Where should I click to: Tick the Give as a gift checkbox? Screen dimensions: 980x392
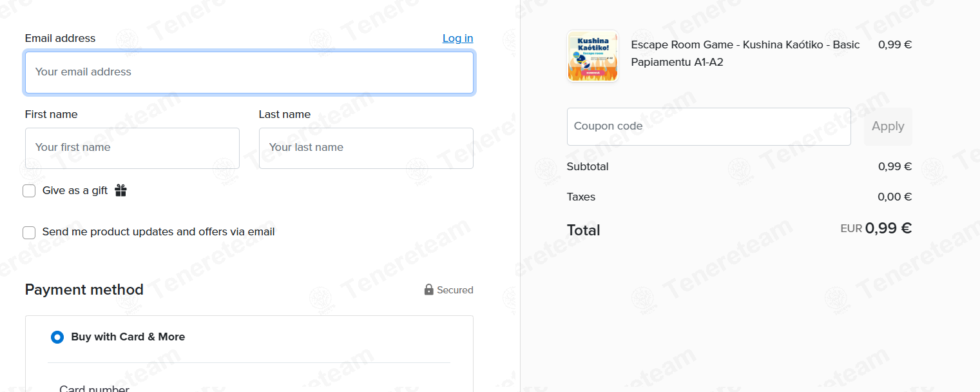pos(29,191)
